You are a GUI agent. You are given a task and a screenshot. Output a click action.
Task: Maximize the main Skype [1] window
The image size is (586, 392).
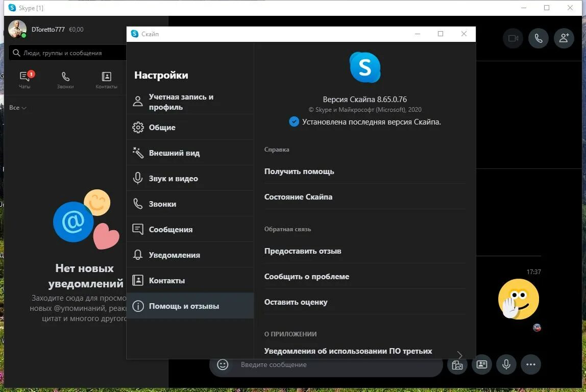point(547,8)
